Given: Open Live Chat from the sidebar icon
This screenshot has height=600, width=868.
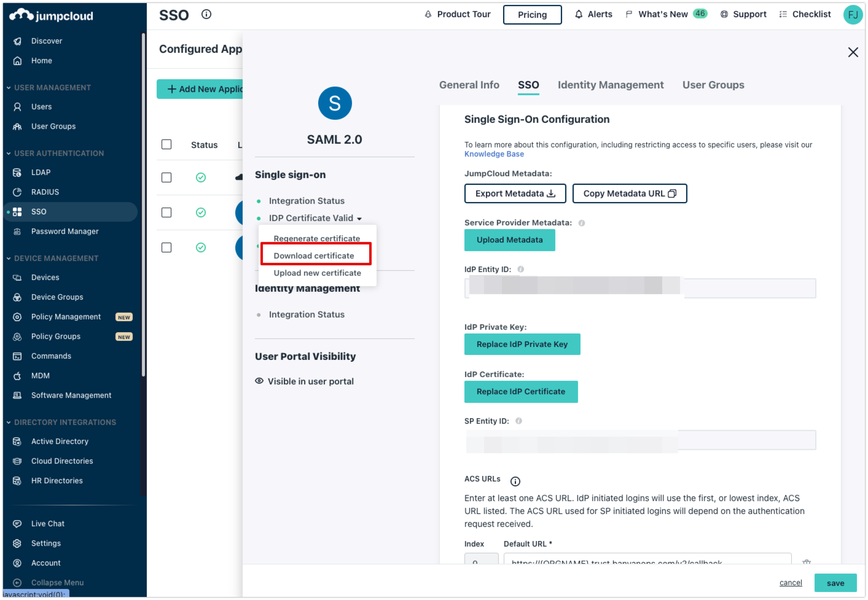Looking at the screenshot, I should tap(17, 523).
